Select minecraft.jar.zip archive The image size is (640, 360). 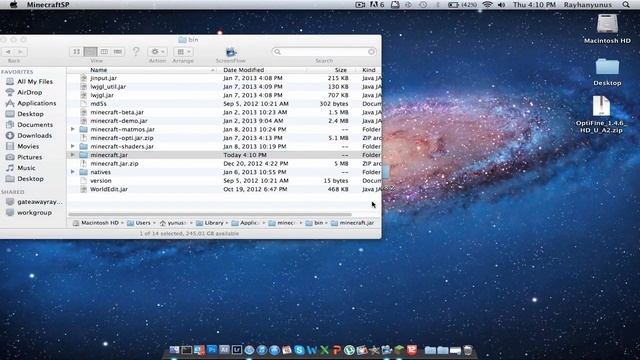coord(114,163)
